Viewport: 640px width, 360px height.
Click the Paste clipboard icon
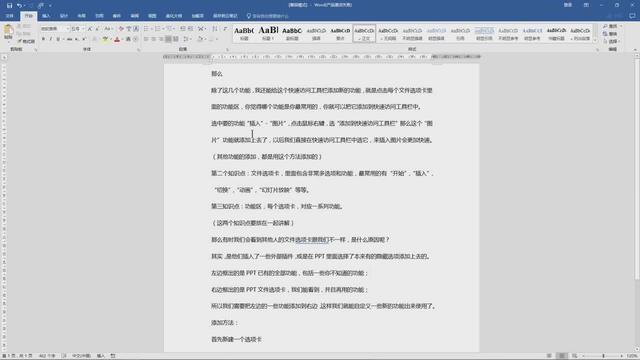pos(8,31)
